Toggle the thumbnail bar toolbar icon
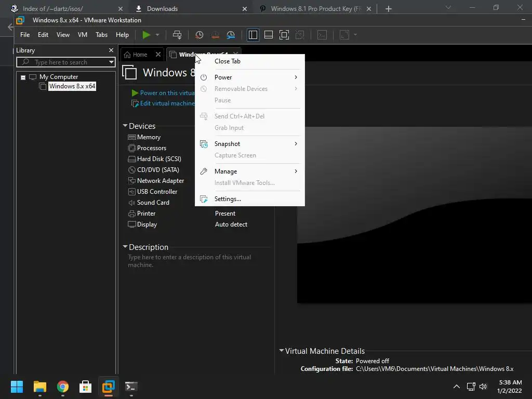Viewport: 532px width, 399px height. (269, 35)
